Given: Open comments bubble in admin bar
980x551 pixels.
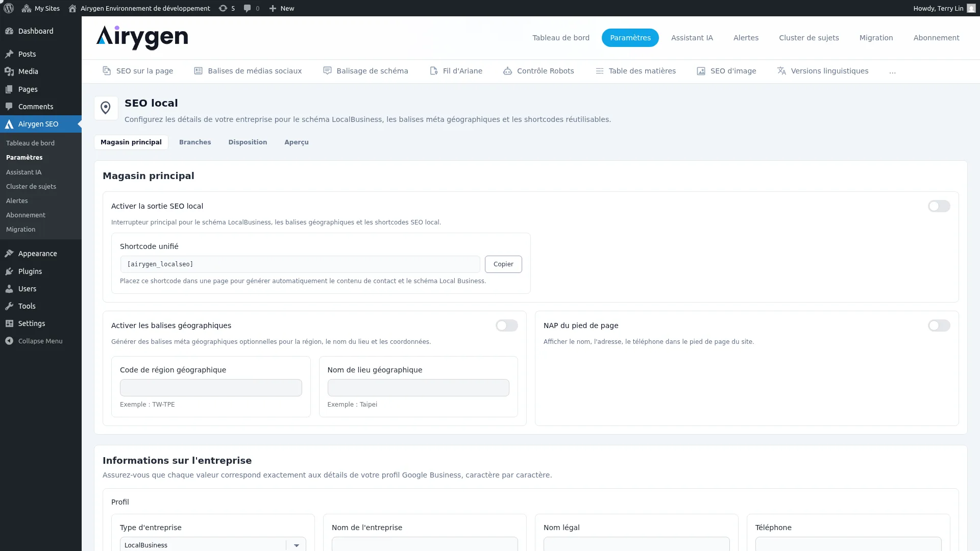Looking at the screenshot, I should [x=251, y=8].
